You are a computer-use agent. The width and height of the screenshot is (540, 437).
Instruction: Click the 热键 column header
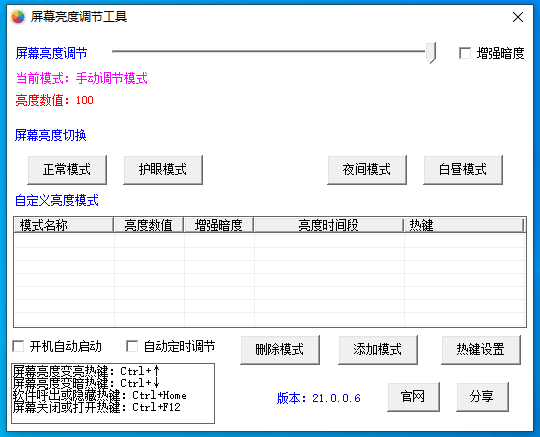tap(464, 225)
